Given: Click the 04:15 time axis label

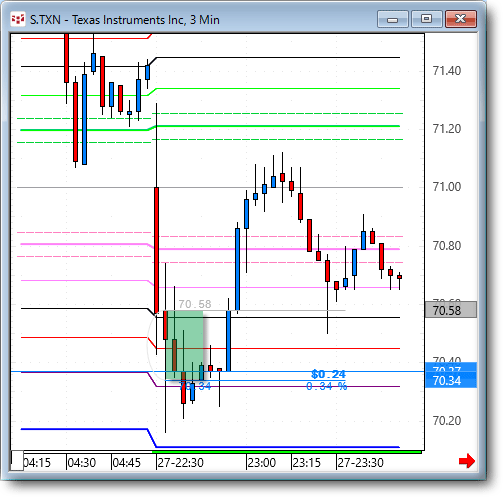Looking at the screenshot, I should [x=37, y=463].
